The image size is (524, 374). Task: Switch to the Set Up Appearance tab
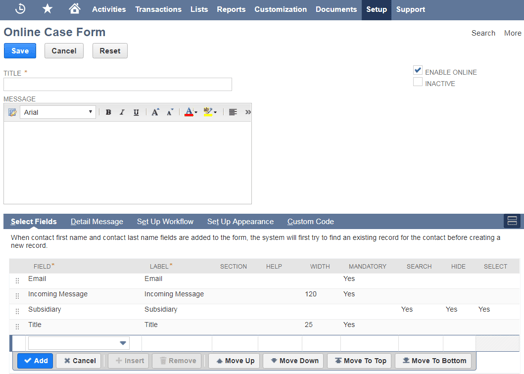coord(240,222)
